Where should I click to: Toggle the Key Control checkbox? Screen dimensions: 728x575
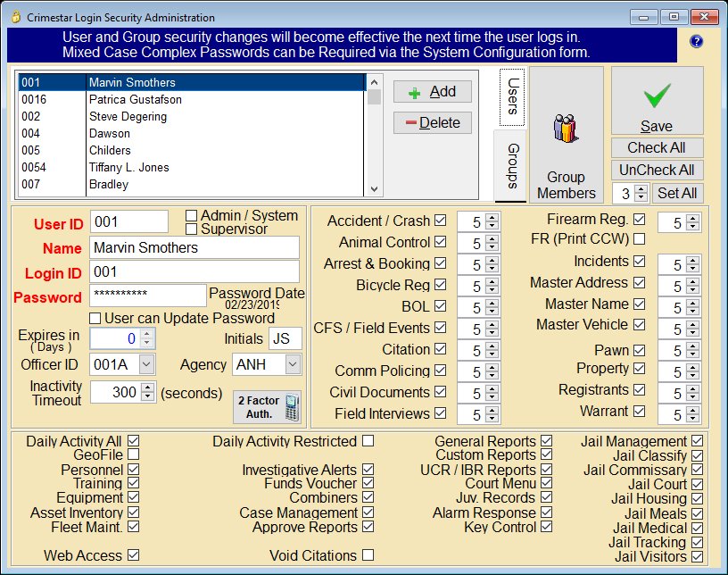point(547,527)
